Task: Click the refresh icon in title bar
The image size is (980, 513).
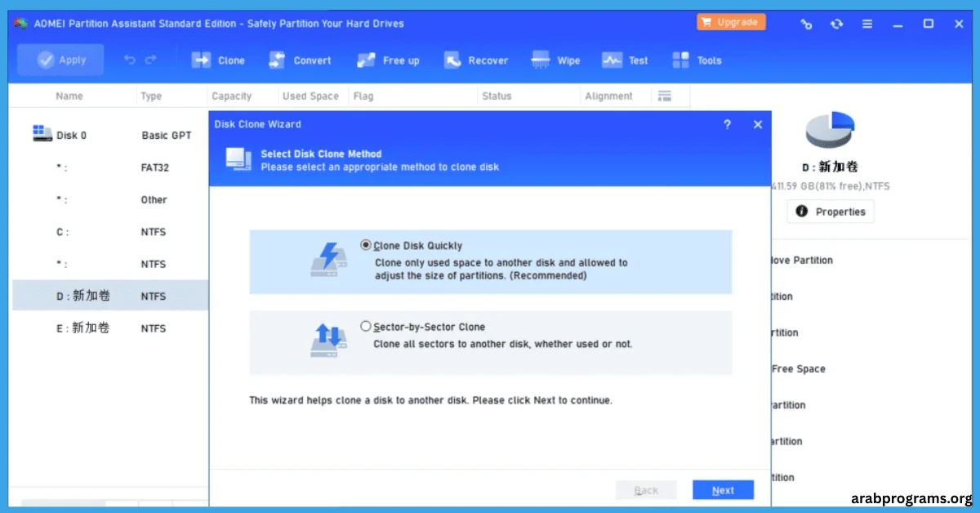Action: tap(836, 24)
